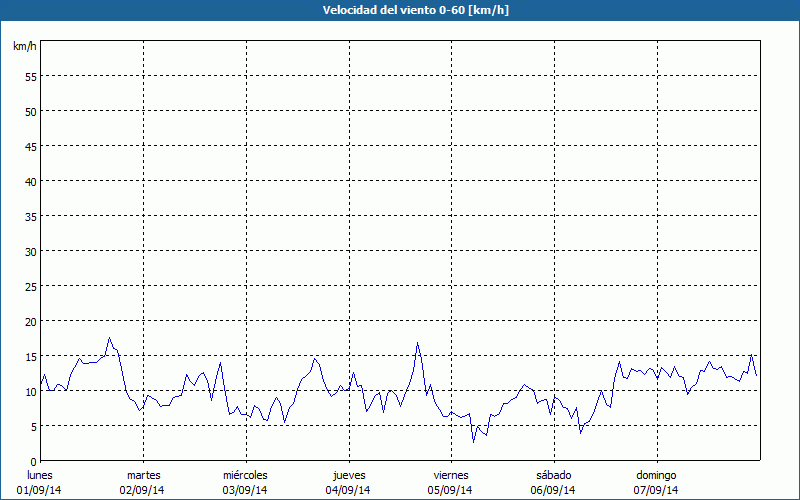800x500 pixels.
Task: Click the 02/09/14 date label
Action: 143,490
